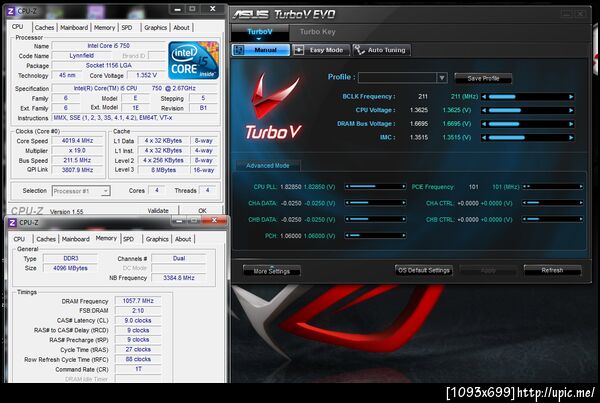This screenshot has width=600, height=403.
Task: Adjust the PCIE Frequency slider
Action: tap(553, 187)
